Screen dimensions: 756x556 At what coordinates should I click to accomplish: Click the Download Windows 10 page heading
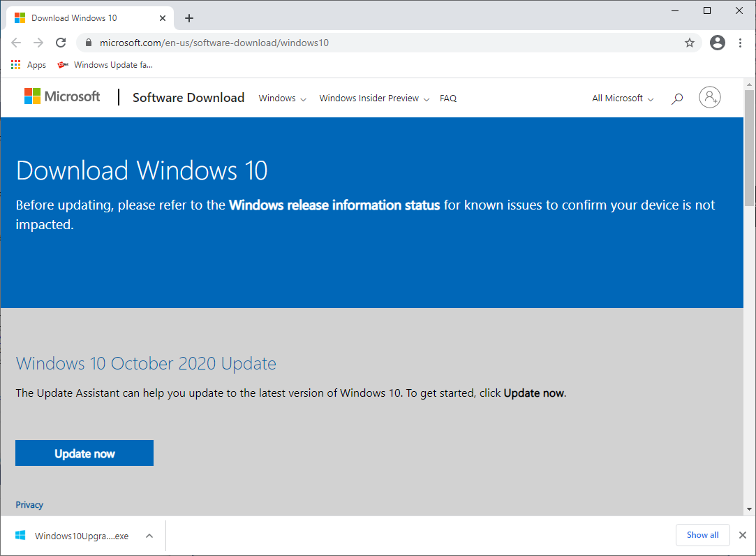tap(142, 170)
